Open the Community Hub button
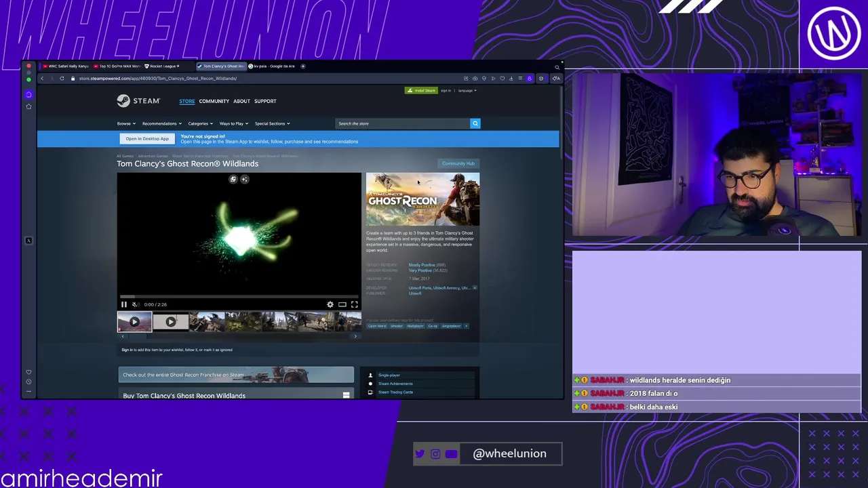 coord(458,163)
